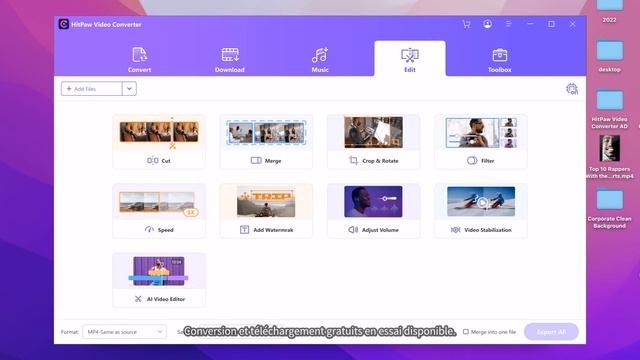Switch to the Convert tab
Viewport: 640px width, 360px height.
pyautogui.click(x=140, y=60)
